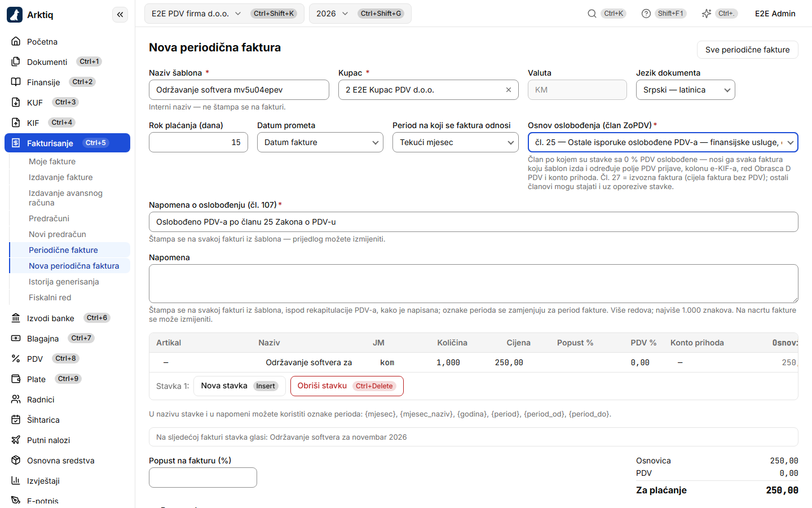Open Dokumenti icon in sidebar
This screenshot has width=812, height=508.
click(x=16, y=62)
